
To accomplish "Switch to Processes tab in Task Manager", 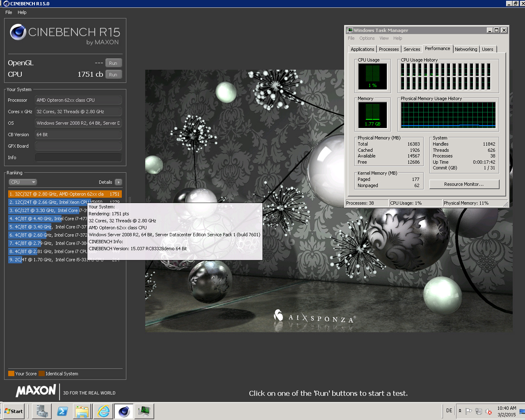I will coord(389,49).
